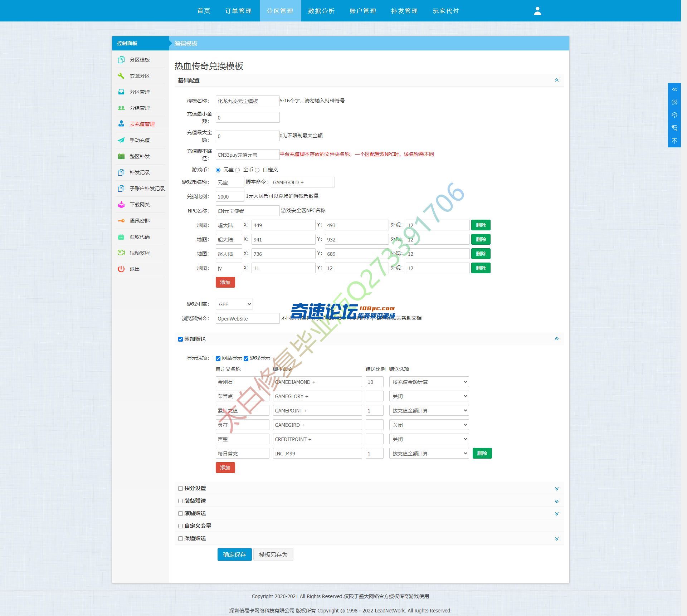687x616 pixels.
Task: Click the user profile icon in header
Action: [537, 11]
